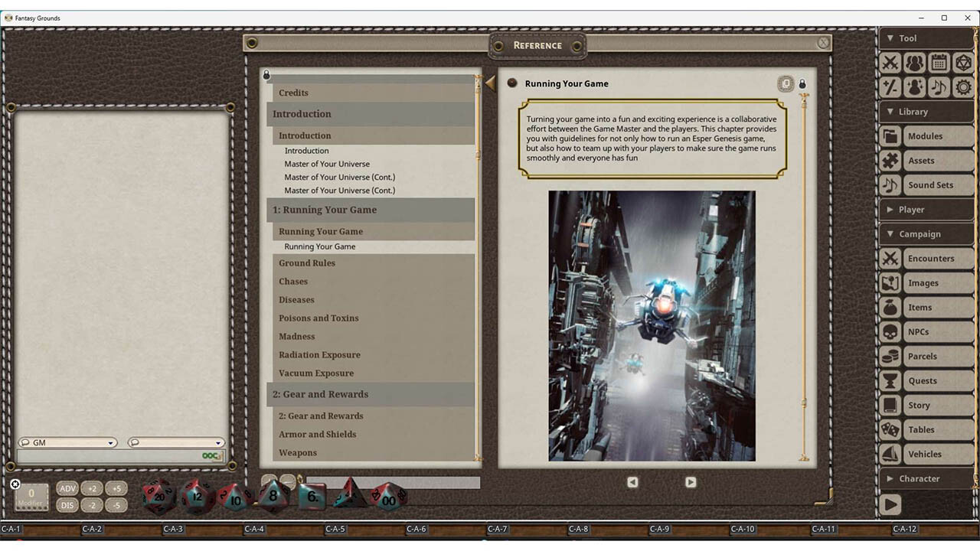Click the music note Sound icon

point(939,87)
